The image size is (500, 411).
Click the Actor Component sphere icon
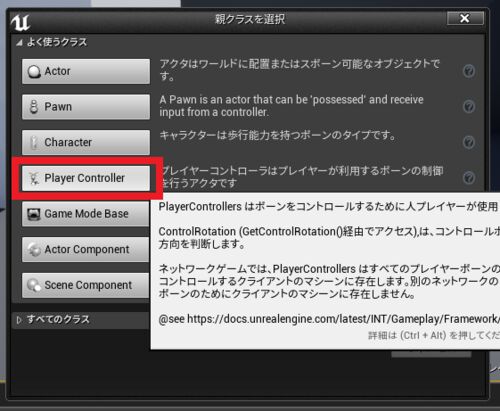pos(34,249)
